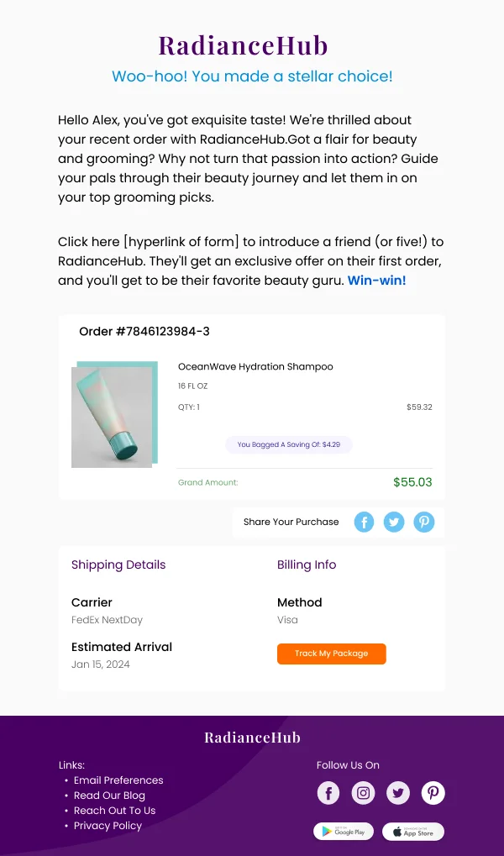Share purchase on Pinterest
Screen dimensions: 504x856
(424, 522)
